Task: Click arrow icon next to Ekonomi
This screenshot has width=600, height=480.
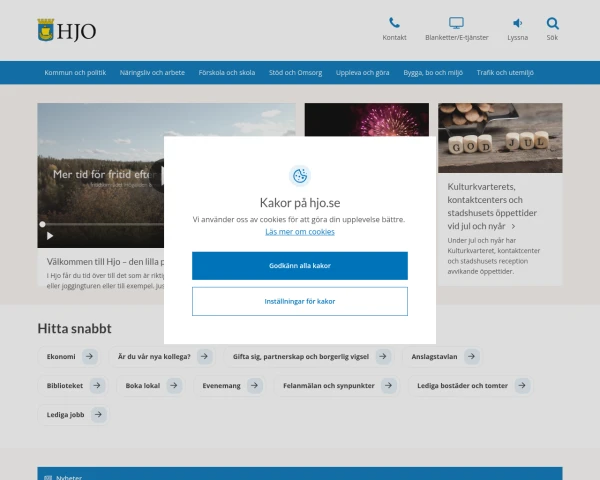Action: (90, 356)
